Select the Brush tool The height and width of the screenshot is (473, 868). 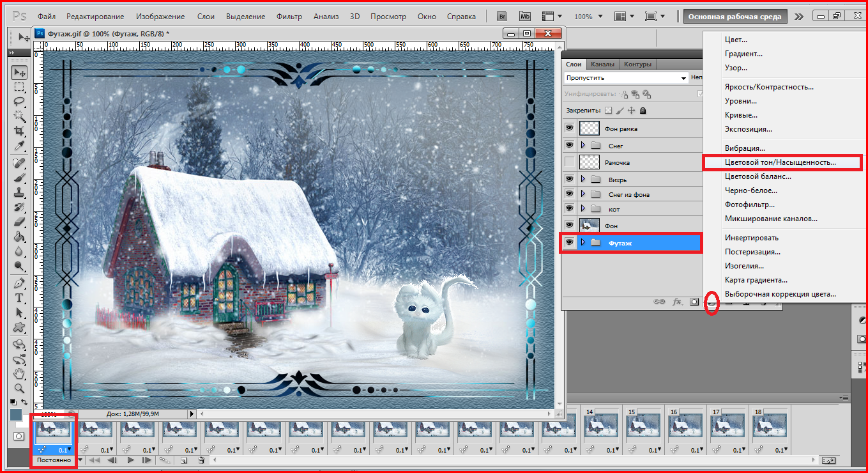tap(20, 177)
